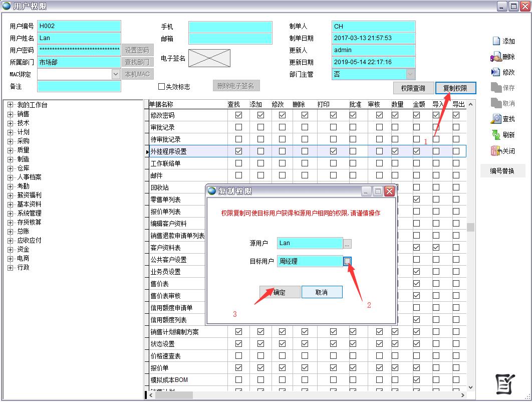Open the MAC绑定 dropdown list
The image size is (532, 402).
(x=116, y=74)
